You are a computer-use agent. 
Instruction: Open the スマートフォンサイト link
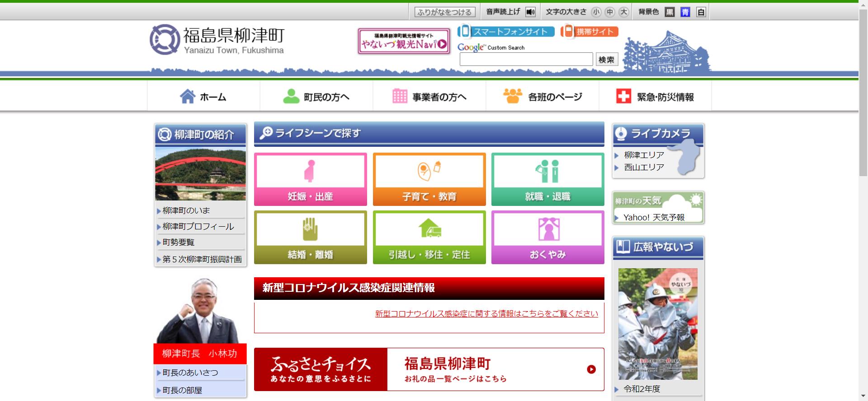pos(506,32)
